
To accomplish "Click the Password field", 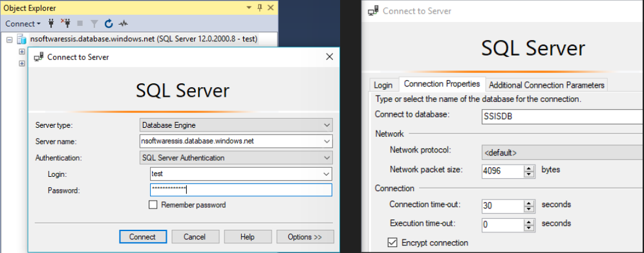I will (241, 190).
